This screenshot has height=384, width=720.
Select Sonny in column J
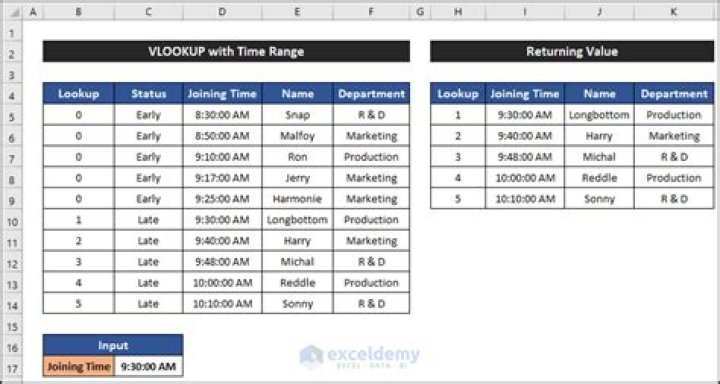point(599,198)
